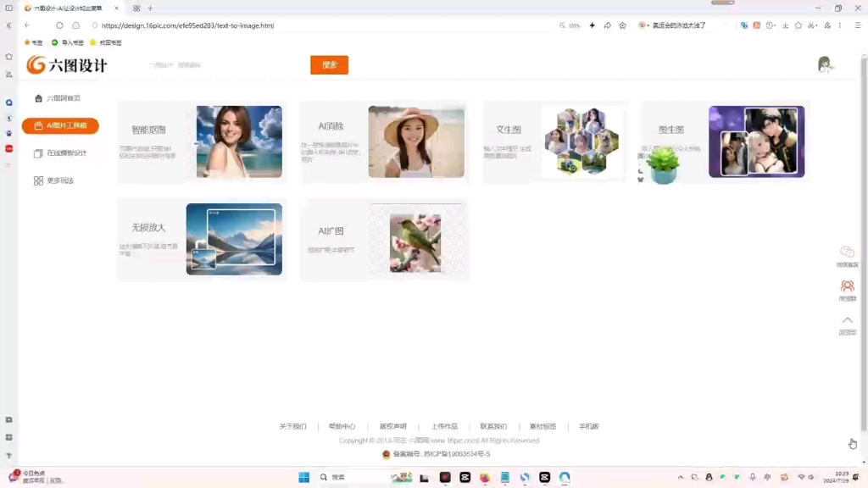The image size is (868, 488).
Task: Click the page vertical scrollbar
Action: pyautogui.click(x=864, y=243)
